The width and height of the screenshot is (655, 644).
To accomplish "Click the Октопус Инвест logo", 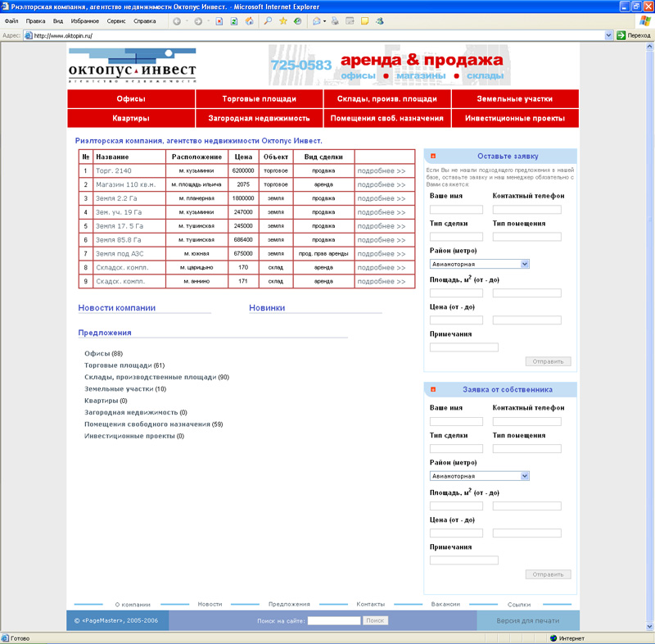I will click(x=132, y=66).
